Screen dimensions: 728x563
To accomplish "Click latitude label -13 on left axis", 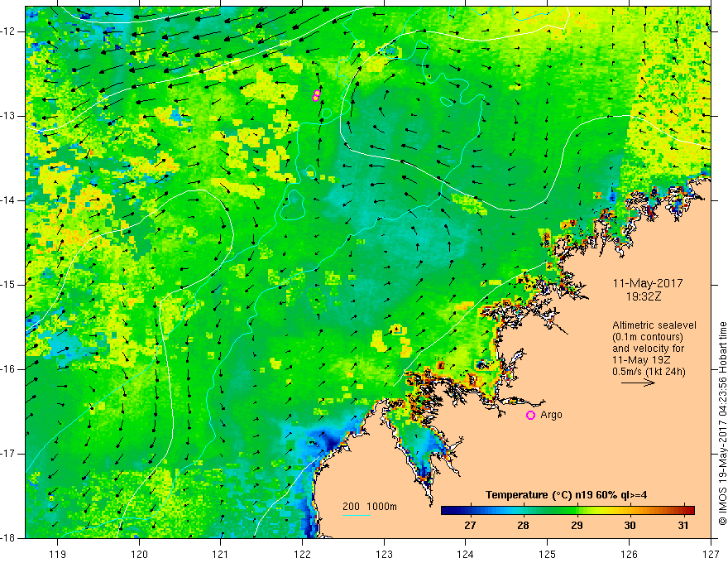I will coord(9,116).
